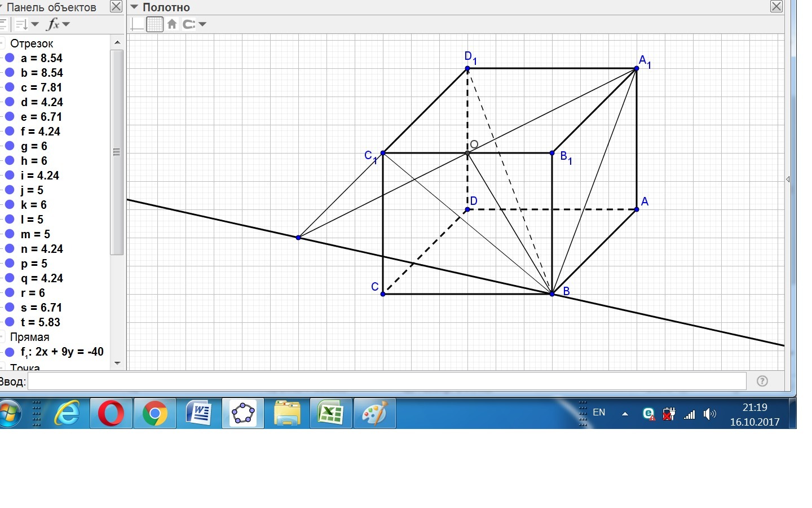The width and height of the screenshot is (812, 508).
Task: Open the sort objects options
Action: click(x=27, y=24)
